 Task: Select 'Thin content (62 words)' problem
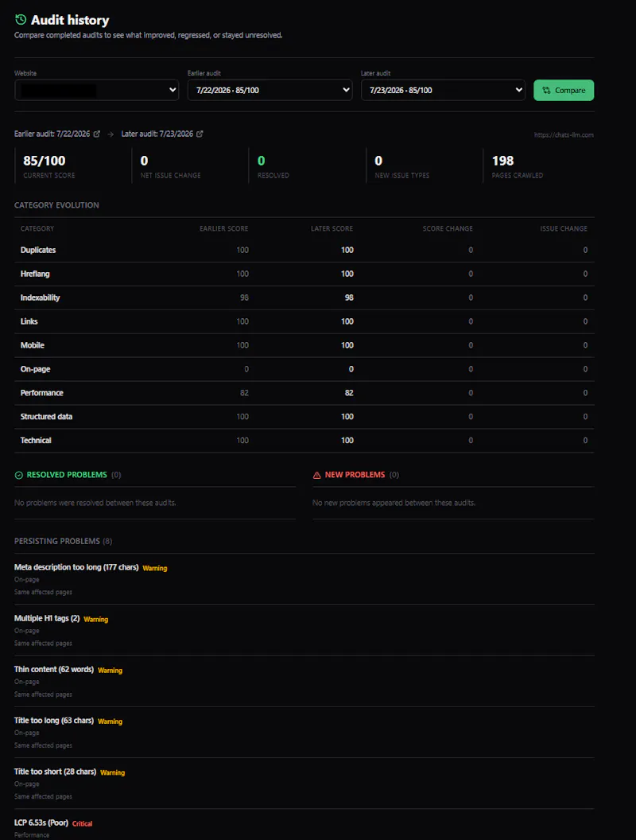tap(54, 670)
